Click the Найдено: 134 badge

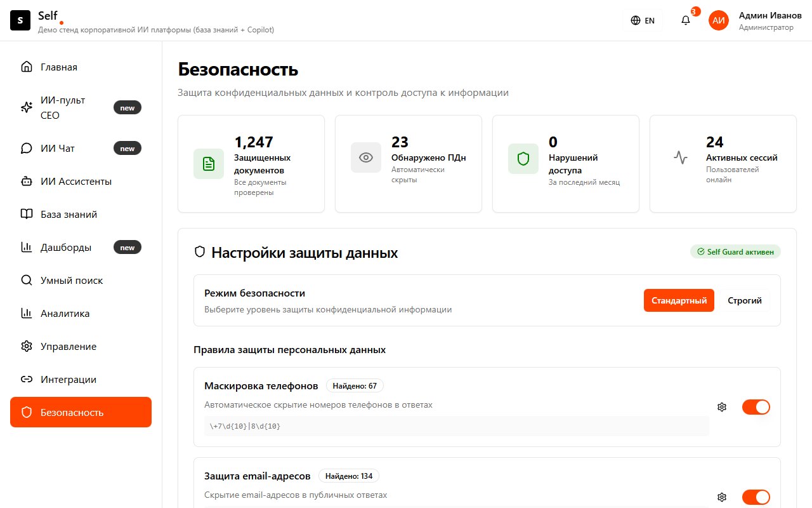(x=349, y=476)
